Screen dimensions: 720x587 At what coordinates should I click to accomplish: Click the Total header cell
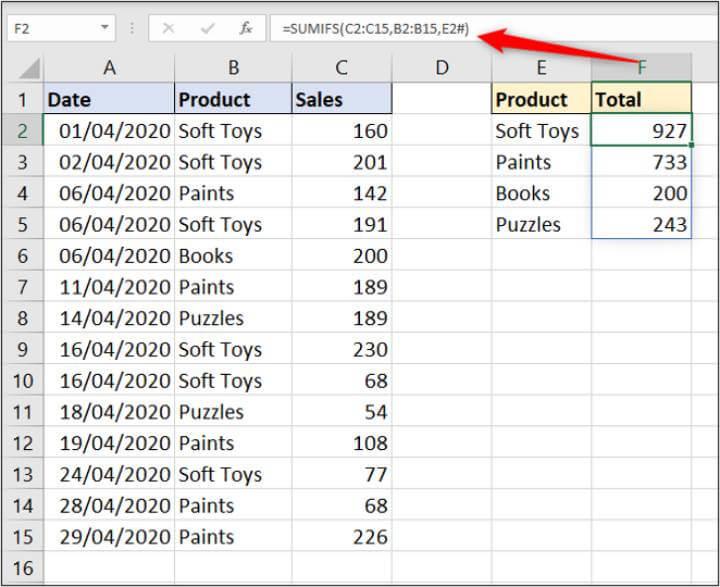pos(641,100)
